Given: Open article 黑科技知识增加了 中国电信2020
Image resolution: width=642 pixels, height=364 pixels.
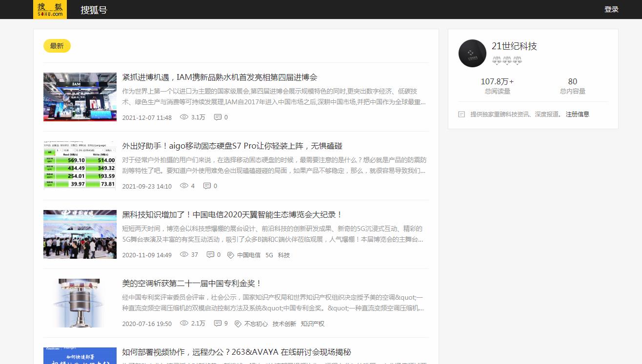Looking at the screenshot, I should point(233,214).
